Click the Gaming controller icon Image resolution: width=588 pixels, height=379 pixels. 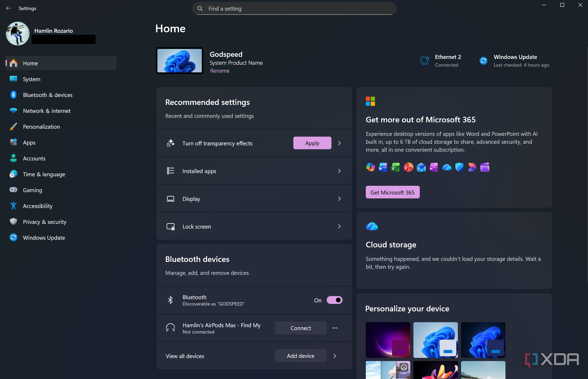[13, 190]
